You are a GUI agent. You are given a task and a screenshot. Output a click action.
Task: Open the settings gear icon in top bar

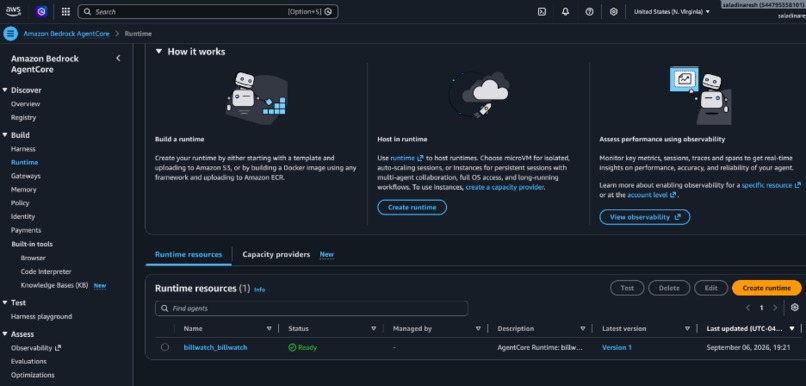pyautogui.click(x=613, y=11)
